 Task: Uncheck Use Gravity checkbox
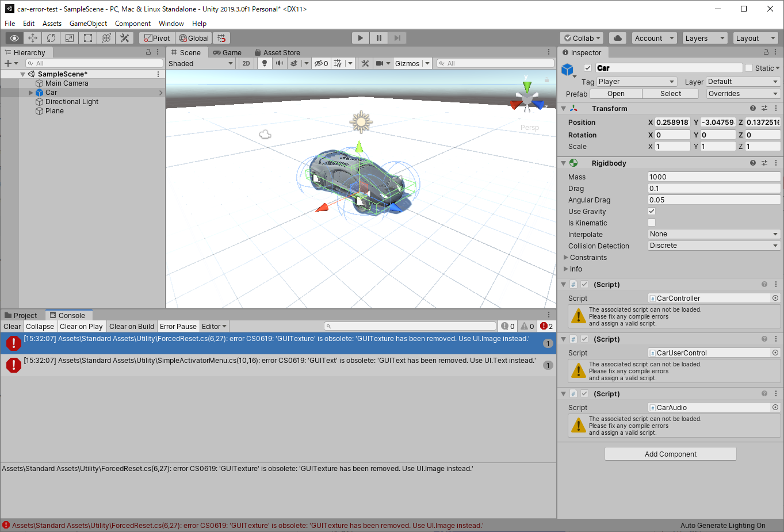tap(652, 211)
